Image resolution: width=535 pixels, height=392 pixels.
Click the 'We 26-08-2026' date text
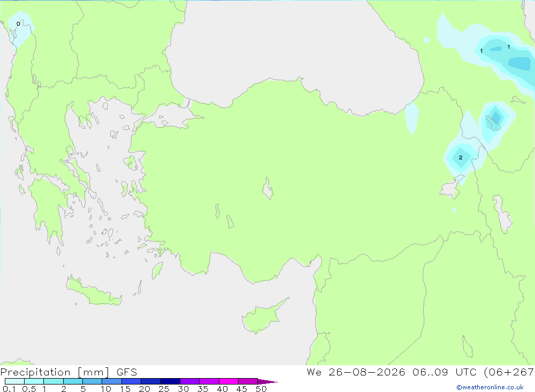(356, 372)
